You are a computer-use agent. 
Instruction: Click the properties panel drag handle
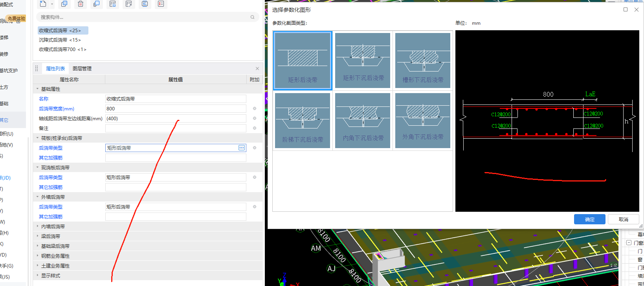(37, 68)
